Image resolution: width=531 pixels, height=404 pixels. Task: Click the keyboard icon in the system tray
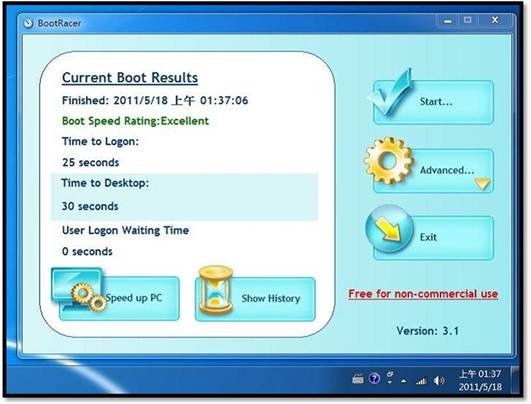coord(358,379)
